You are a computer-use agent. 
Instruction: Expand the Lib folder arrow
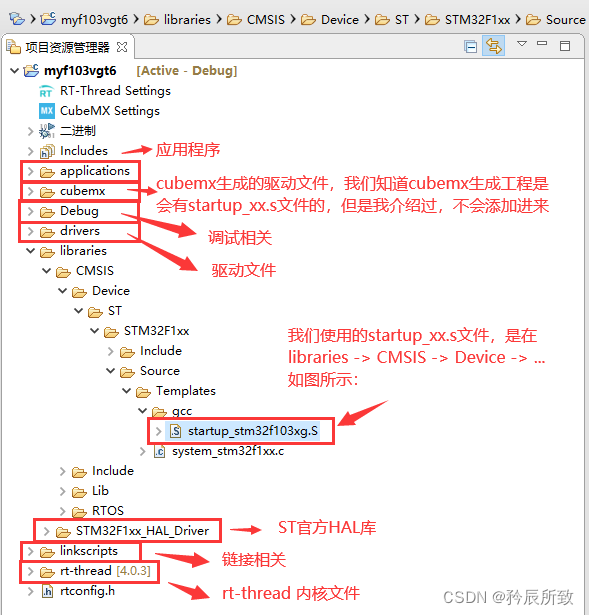(62, 491)
